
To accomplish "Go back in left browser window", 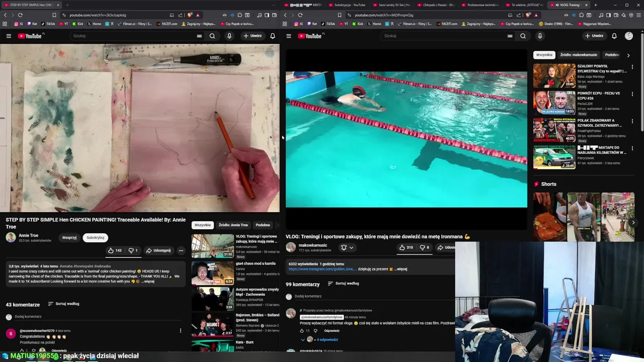I will (x=5, y=15).
